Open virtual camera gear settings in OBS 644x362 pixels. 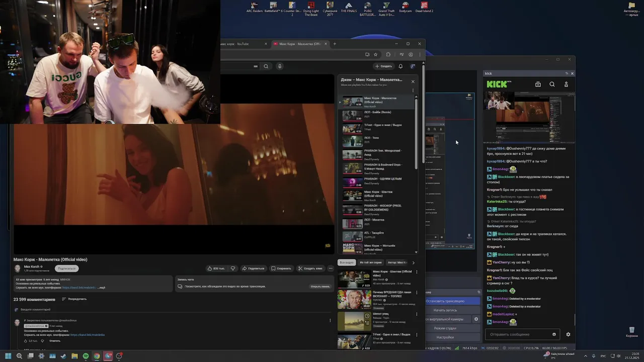(476, 319)
